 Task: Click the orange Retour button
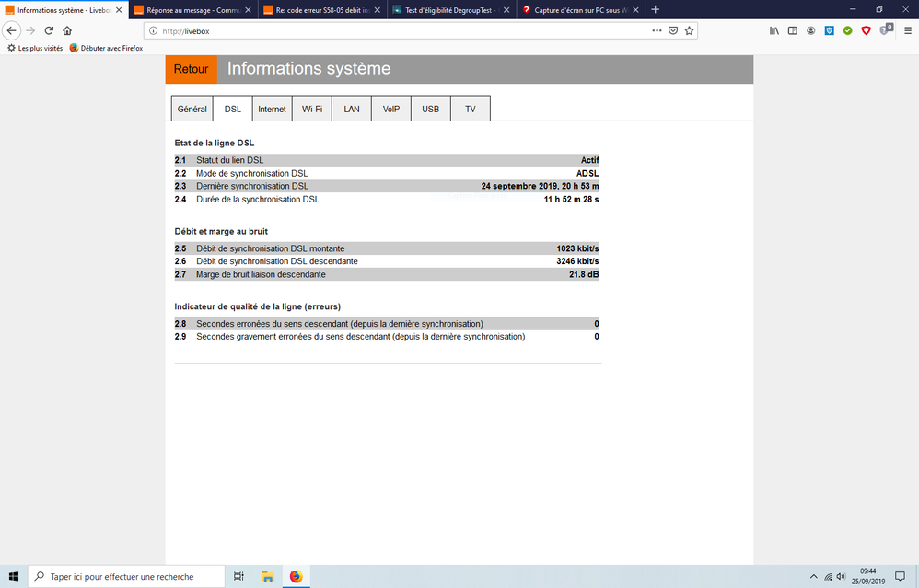(191, 69)
